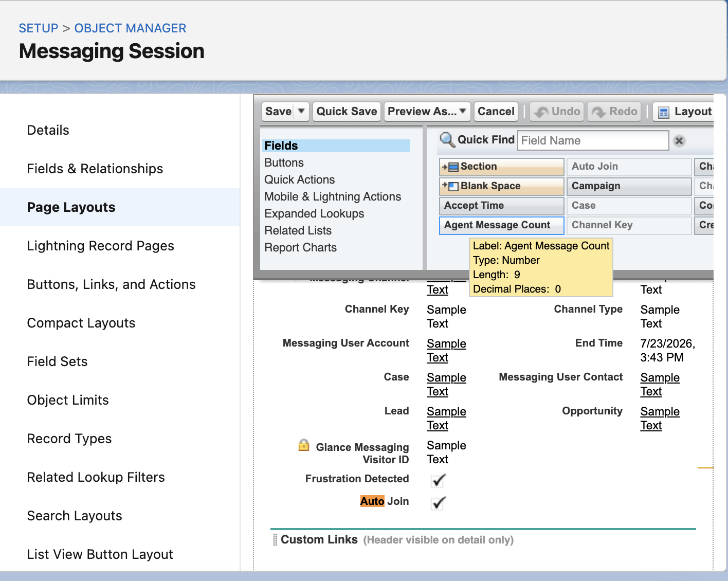Click the Messaging User Contact sample link
Image resolution: width=728 pixels, height=581 pixels.
point(660,384)
